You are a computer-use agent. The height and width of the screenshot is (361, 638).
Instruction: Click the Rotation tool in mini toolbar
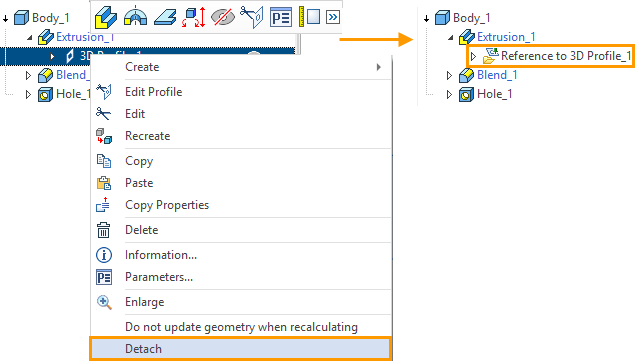click(x=135, y=17)
